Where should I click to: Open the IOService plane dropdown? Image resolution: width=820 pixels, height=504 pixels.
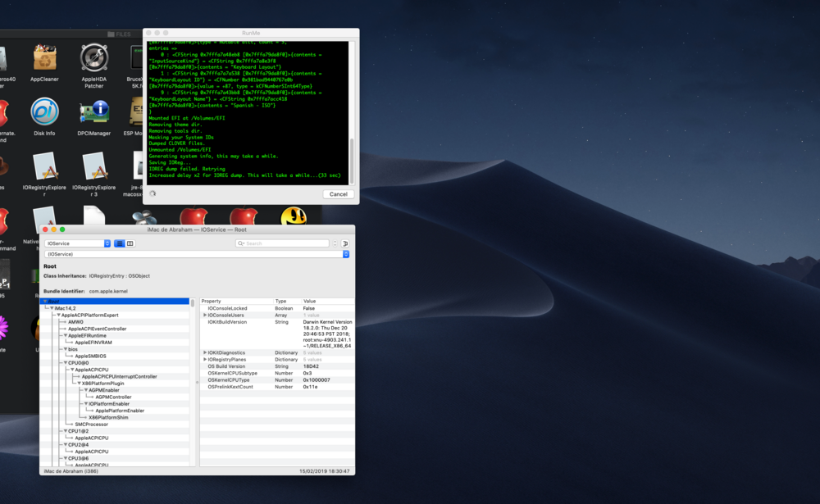point(78,243)
